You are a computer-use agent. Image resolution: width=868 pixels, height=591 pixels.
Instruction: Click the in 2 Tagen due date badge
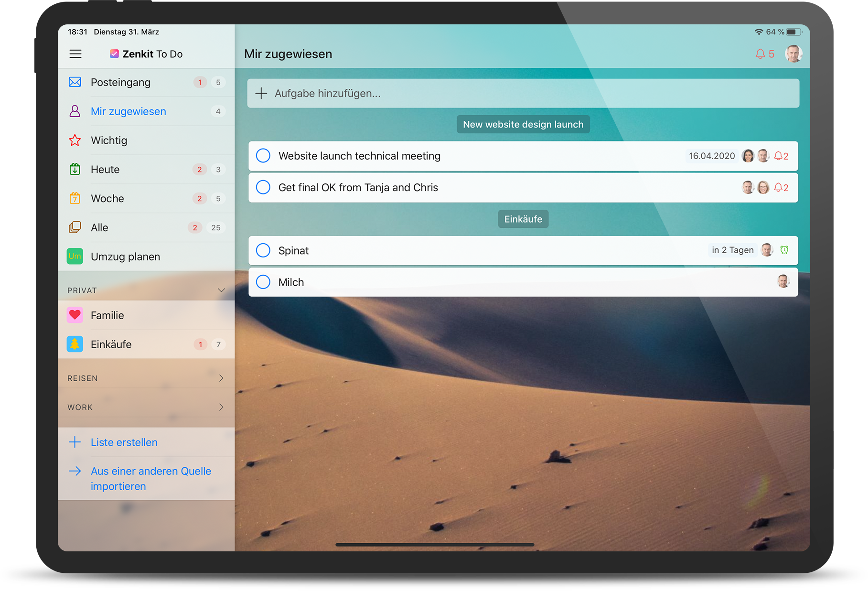(x=733, y=250)
